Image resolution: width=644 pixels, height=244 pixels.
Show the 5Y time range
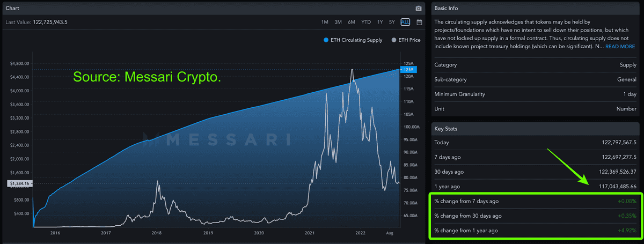pyautogui.click(x=392, y=22)
